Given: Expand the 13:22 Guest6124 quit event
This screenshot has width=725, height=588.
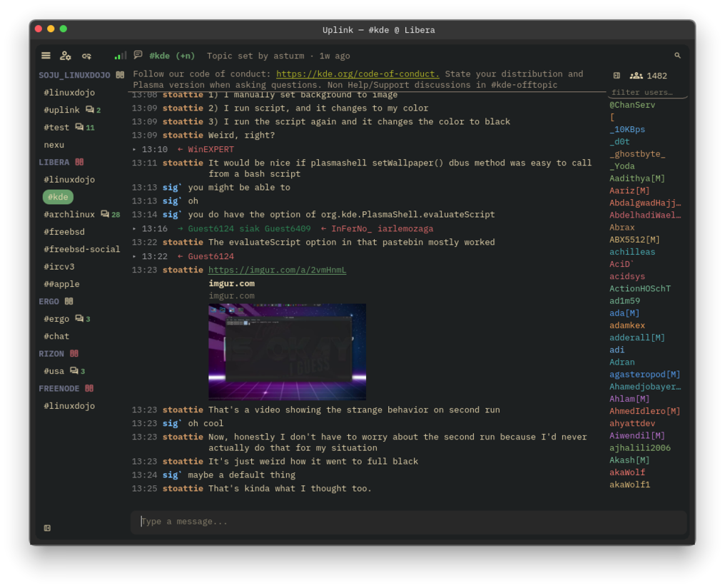Looking at the screenshot, I should [x=134, y=256].
